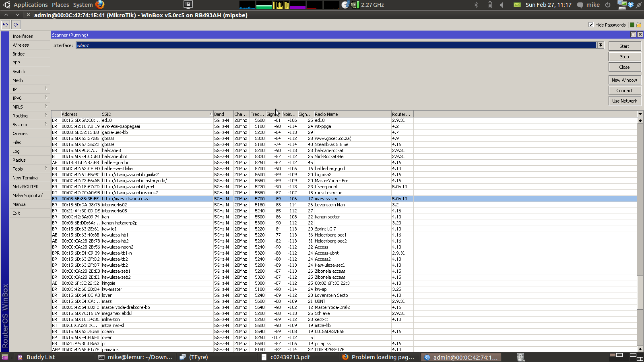Screen dimensions: 644x362
Task: Click the WinBox undo arrow icon
Action: tap(5, 25)
